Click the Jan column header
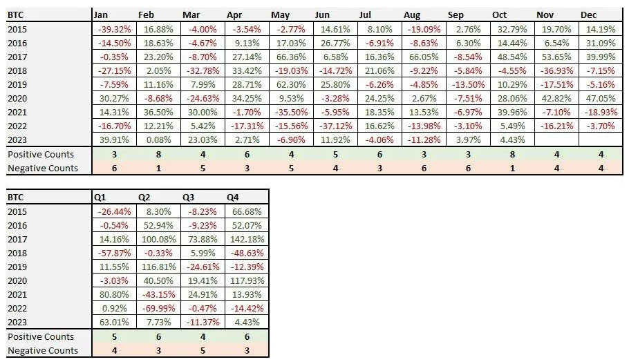629x364 pixels. (100, 15)
